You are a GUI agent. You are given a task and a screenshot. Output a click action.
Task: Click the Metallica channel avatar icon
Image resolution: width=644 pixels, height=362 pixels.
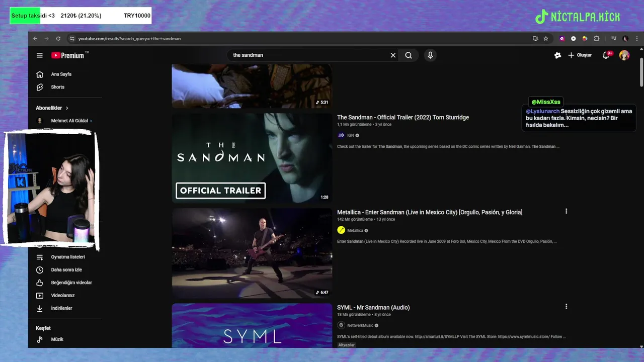click(x=341, y=230)
